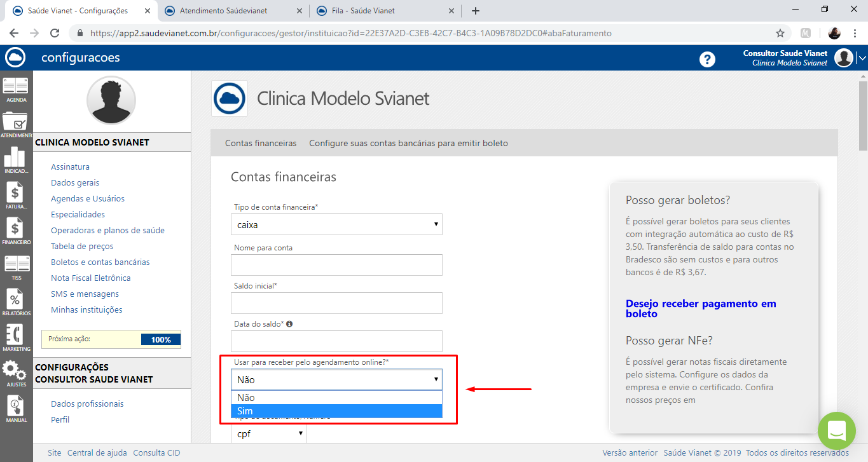Screen dimensions: 868x462
Task: Open the Financeiro dollar icon
Action: coord(17,232)
